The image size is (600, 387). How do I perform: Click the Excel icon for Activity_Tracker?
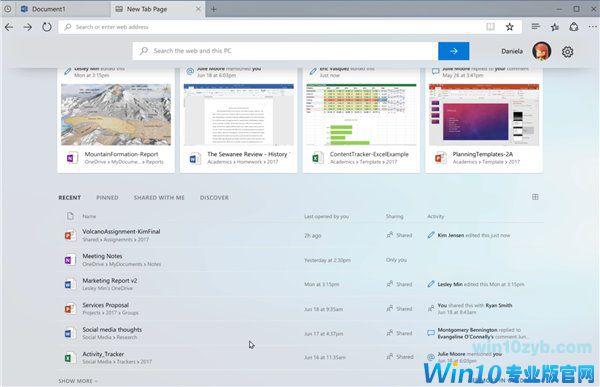coord(70,358)
